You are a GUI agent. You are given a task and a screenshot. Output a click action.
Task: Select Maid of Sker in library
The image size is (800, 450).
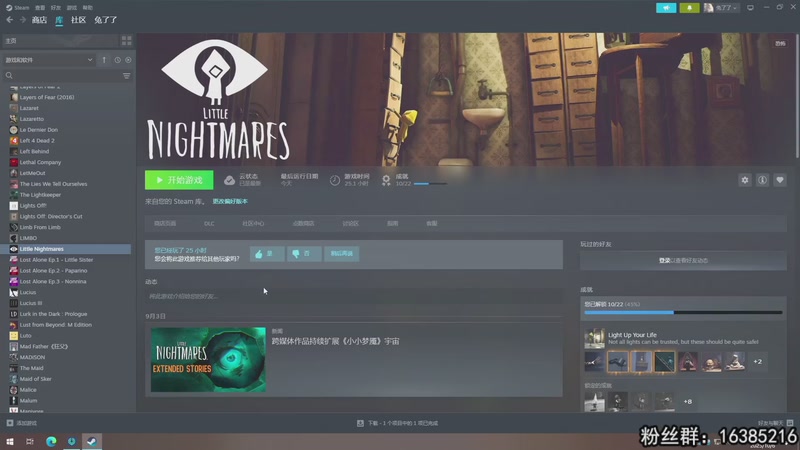[35, 379]
